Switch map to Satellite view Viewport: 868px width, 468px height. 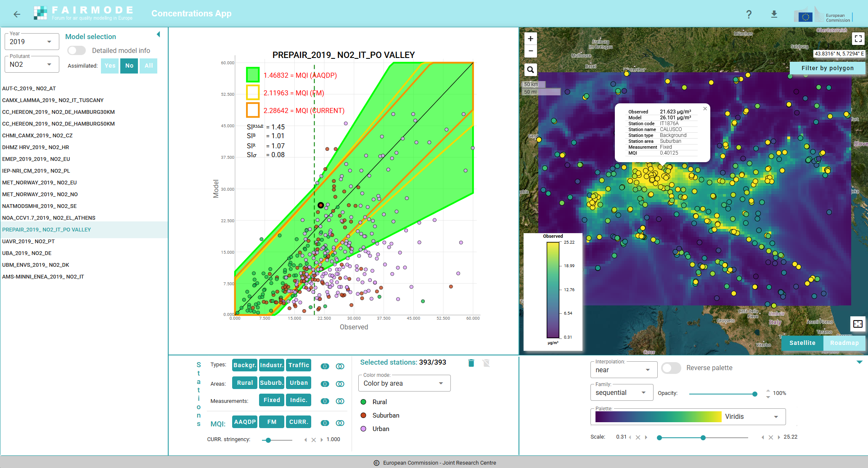pos(802,343)
